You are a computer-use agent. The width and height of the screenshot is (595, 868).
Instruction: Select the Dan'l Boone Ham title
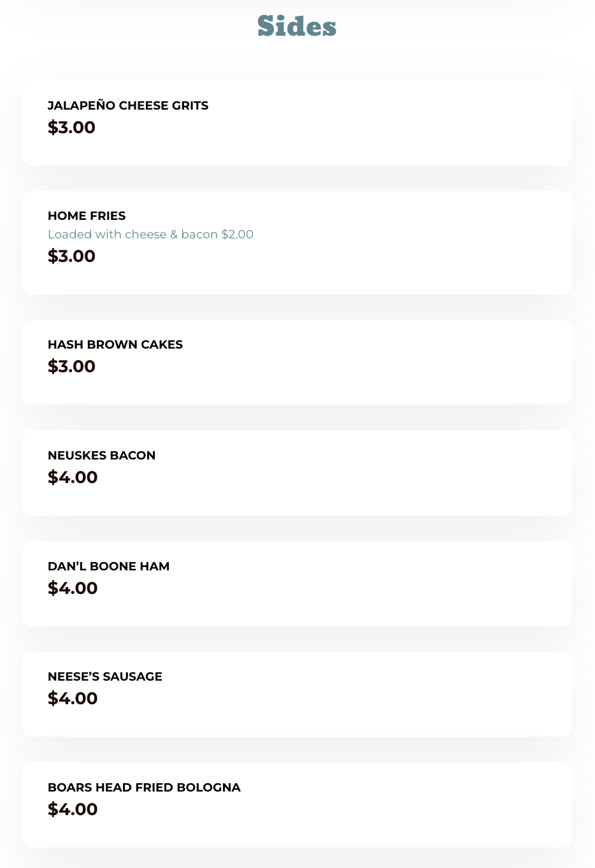click(x=108, y=567)
